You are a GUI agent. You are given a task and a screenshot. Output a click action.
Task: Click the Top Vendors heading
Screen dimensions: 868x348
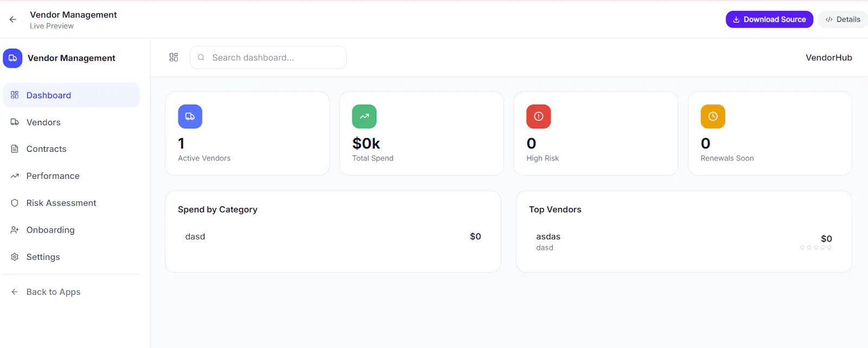(x=555, y=209)
